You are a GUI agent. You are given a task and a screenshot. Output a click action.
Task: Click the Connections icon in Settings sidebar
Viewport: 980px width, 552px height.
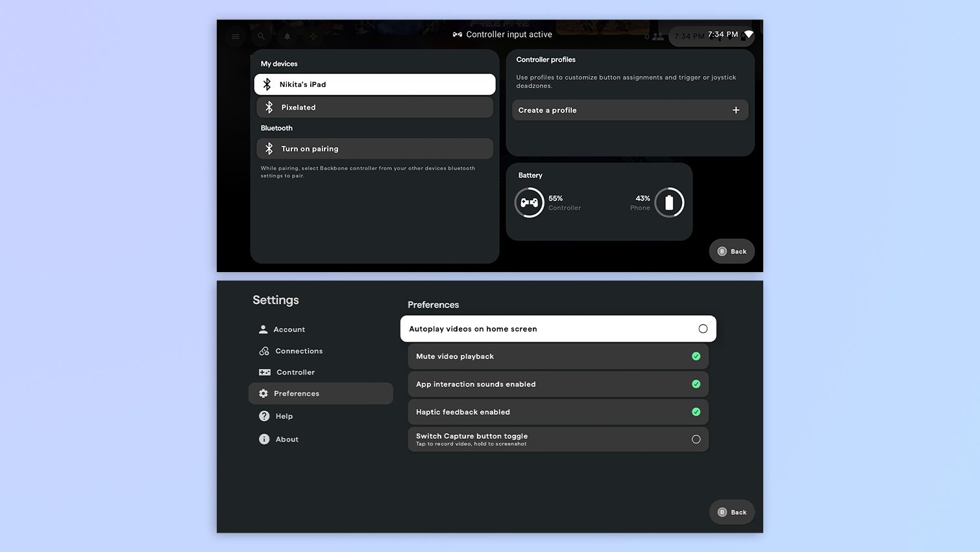[263, 351]
